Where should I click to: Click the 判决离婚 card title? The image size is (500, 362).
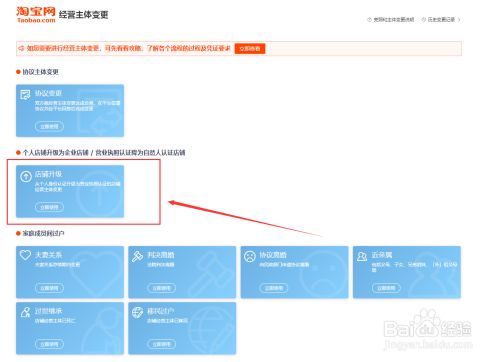point(161,255)
